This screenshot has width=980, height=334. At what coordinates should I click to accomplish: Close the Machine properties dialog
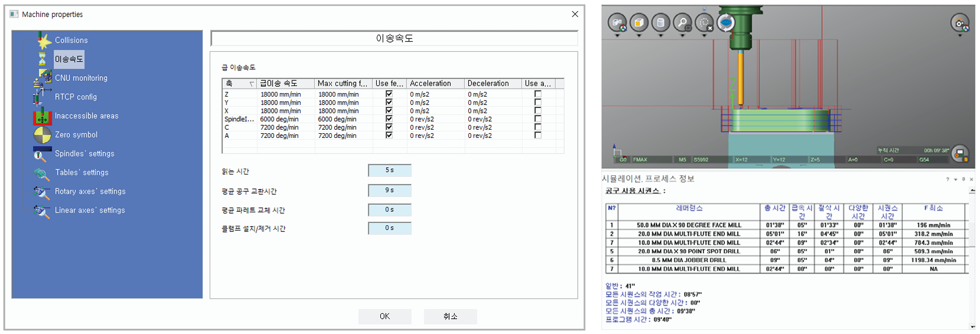575,14
